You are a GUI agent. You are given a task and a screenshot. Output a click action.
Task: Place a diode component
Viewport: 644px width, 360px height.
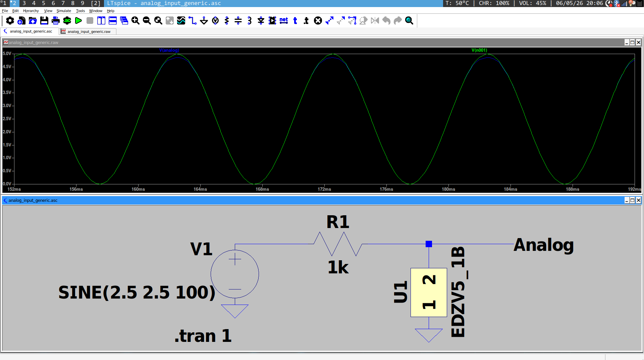click(261, 20)
